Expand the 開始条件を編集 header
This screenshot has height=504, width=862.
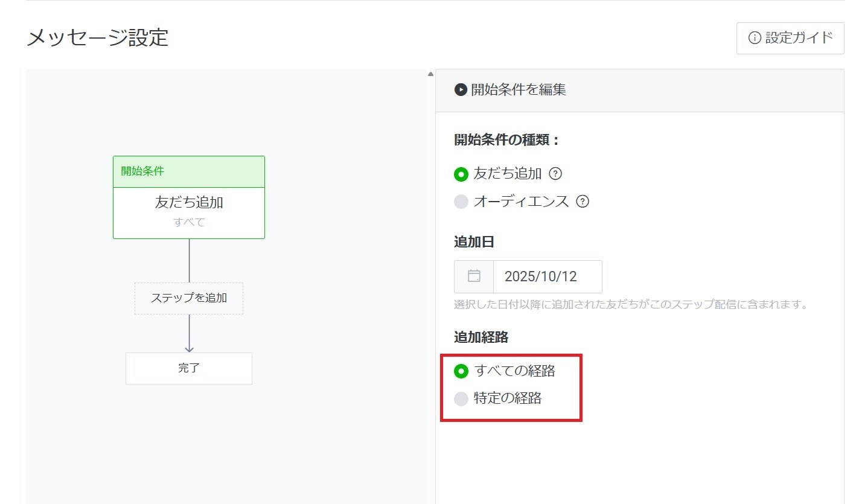[513, 89]
